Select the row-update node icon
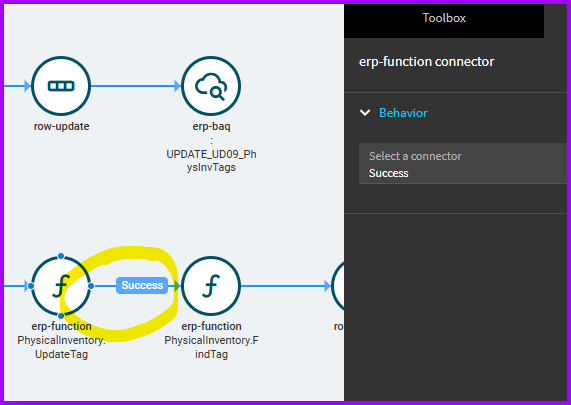 [x=61, y=86]
